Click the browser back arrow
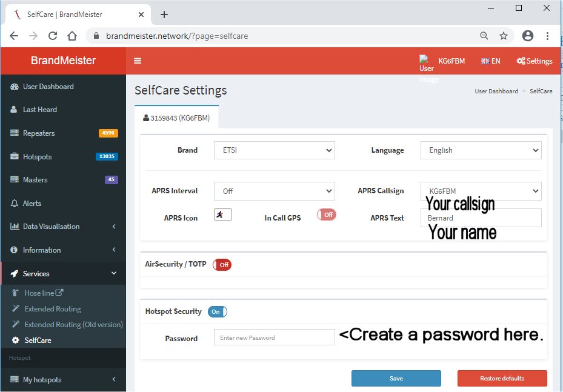 tap(14, 36)
